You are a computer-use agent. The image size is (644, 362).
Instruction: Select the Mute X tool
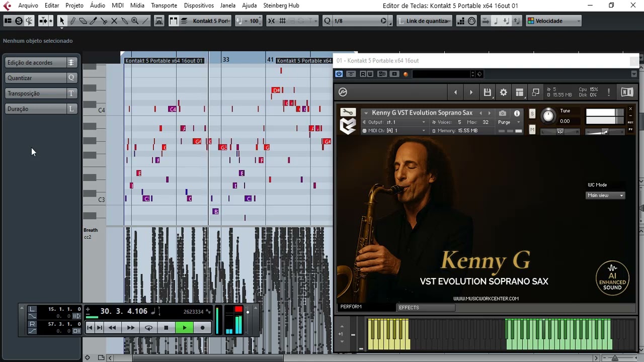tap(114, 21)
